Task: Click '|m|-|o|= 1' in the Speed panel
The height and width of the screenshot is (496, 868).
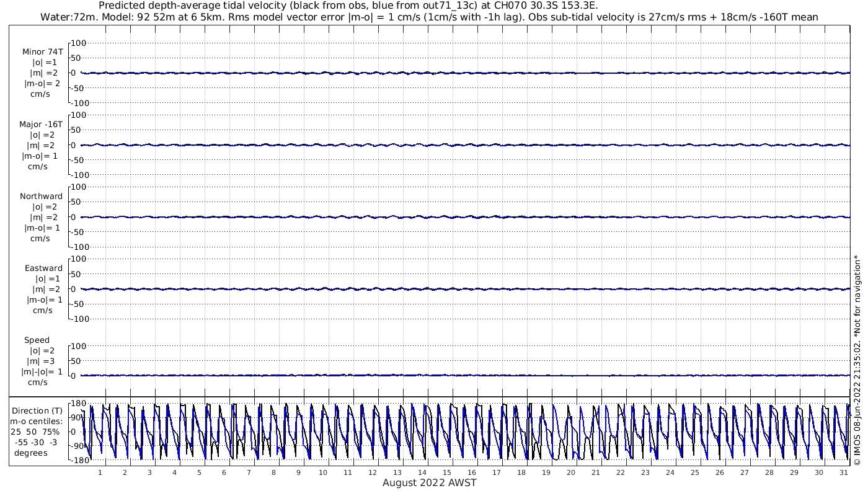Action: (42, 372)
